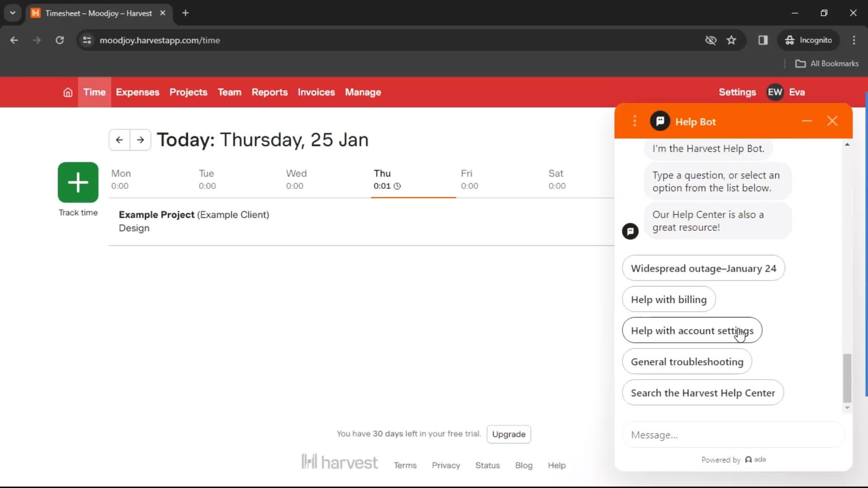
Task: Choose Search the Harvest Help Center
Action: point(703,393)
